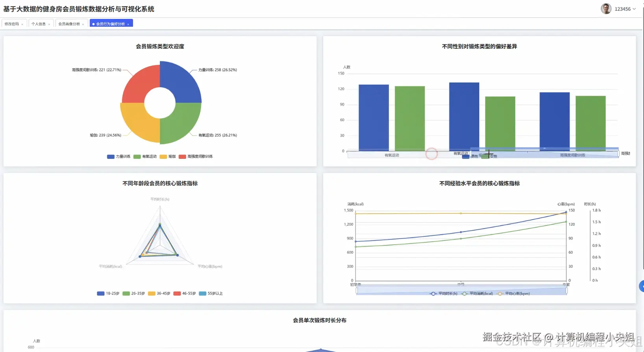Click 瑜伽: 239 (24.56%) label
The height and width of the screenshot is (352, 644).
(105, 135)
